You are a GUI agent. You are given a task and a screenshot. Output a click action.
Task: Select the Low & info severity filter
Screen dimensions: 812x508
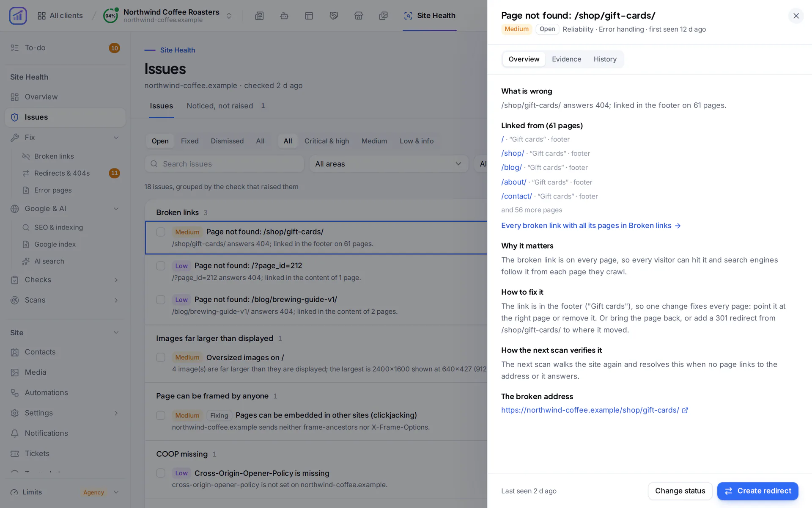(417, 141)
